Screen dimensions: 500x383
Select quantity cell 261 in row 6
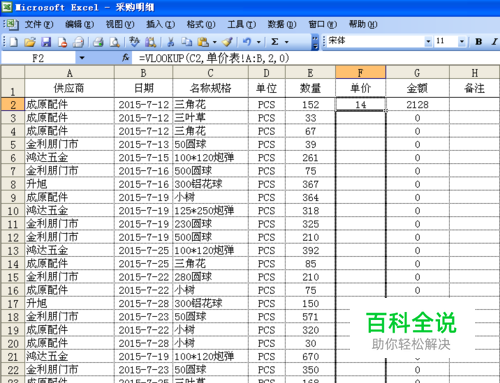click(310, 158)
